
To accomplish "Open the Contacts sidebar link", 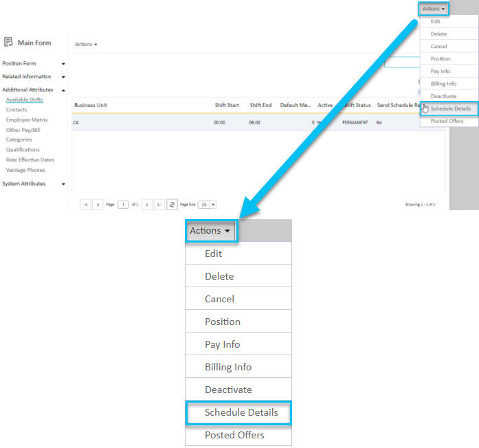I will click(16, 110).
